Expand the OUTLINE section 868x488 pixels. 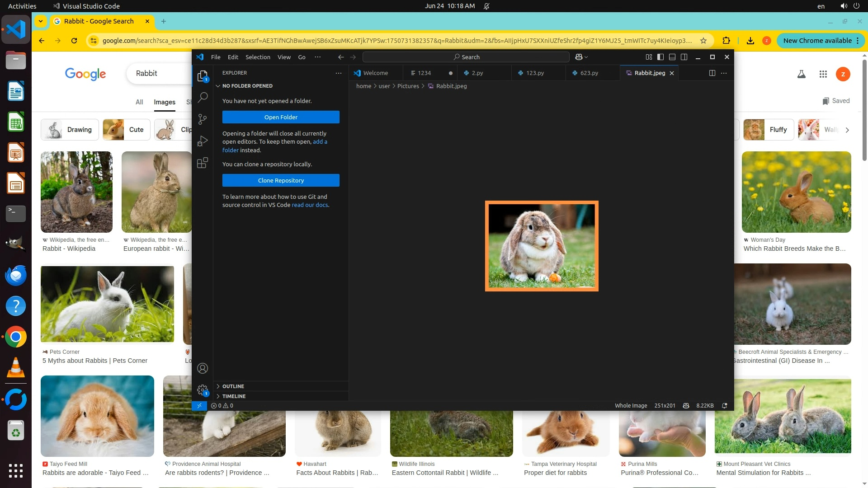[x=233, y=386]
